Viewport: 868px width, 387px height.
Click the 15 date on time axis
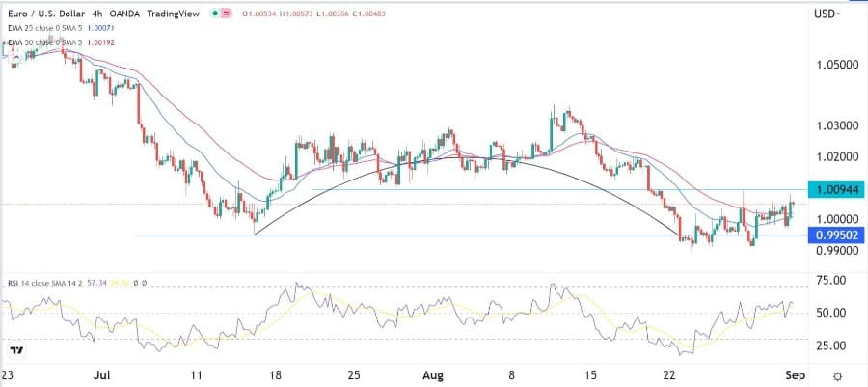pos(590,375)
